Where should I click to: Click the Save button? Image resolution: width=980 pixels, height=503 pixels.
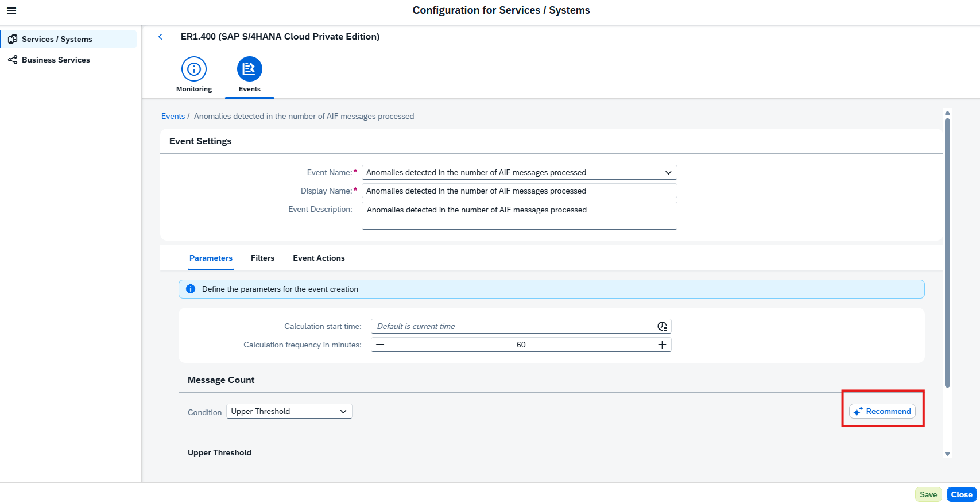point(928,494)
